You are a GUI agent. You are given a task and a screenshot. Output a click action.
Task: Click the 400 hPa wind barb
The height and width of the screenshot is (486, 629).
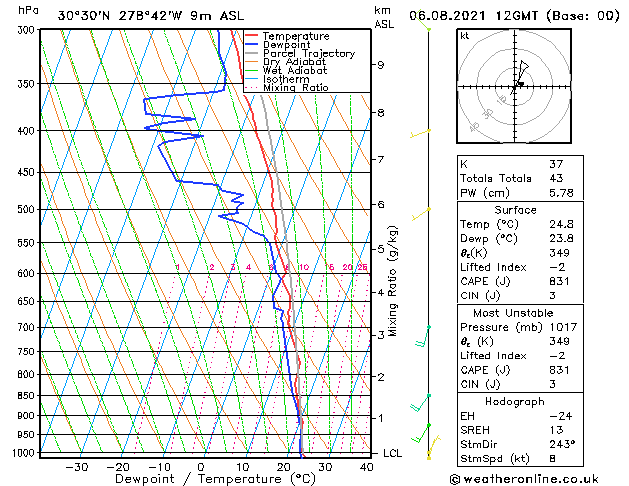(420, 134)
